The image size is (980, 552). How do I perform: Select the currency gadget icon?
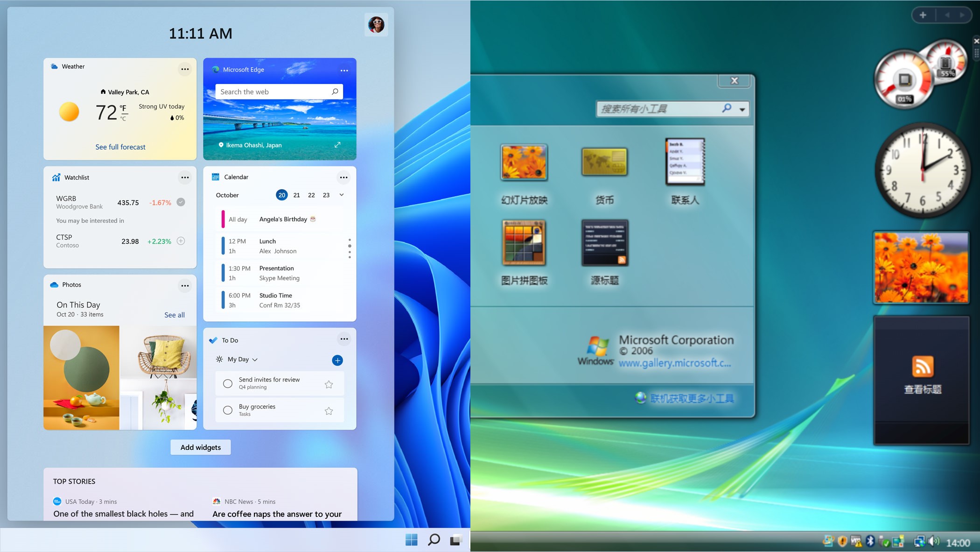tap(604, 162)
